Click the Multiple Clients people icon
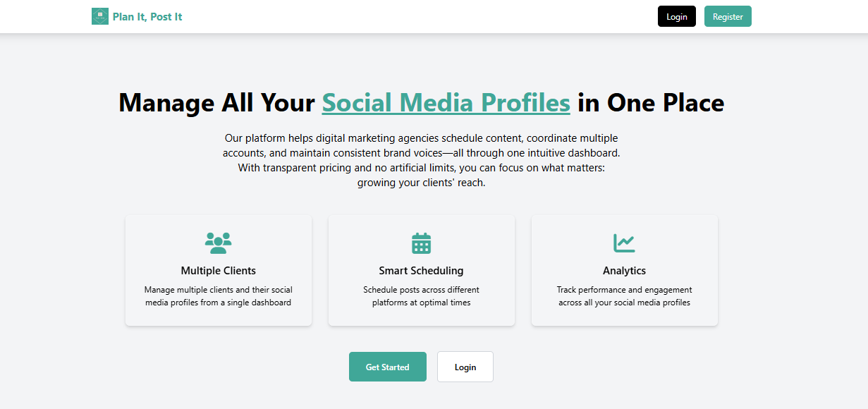 point(219,243)
